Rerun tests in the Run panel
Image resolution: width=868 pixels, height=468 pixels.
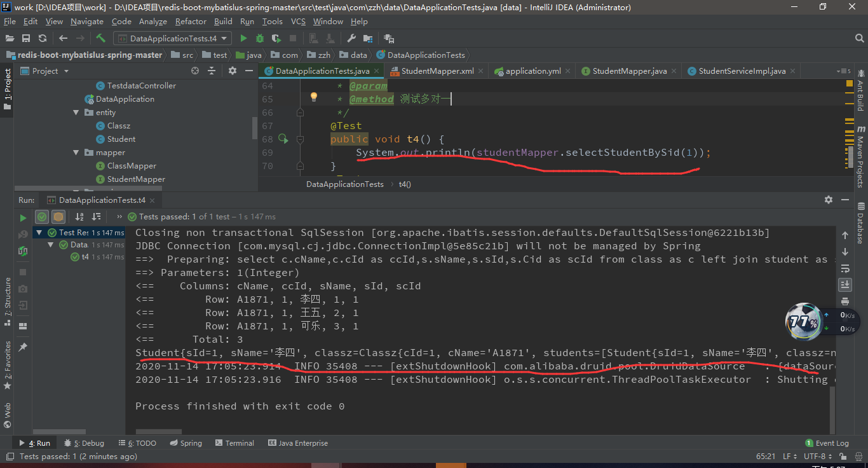[24, 217]
